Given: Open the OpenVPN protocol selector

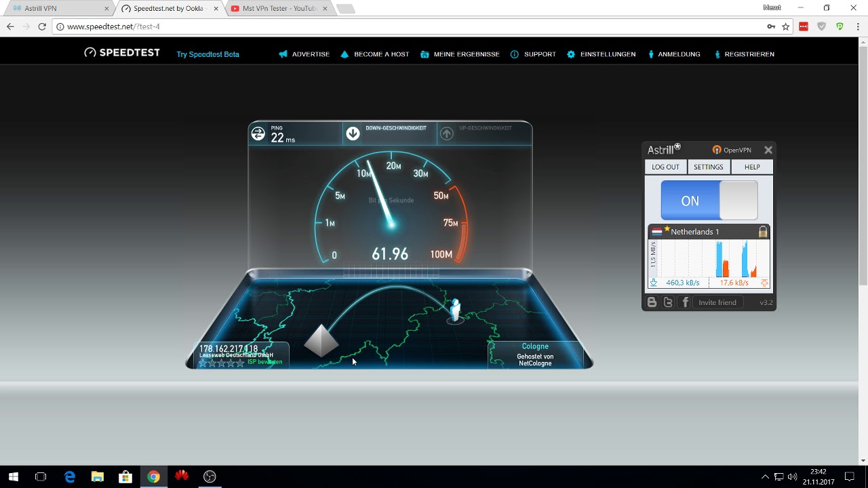Looking at the screenshot, I should coord(732,150).
